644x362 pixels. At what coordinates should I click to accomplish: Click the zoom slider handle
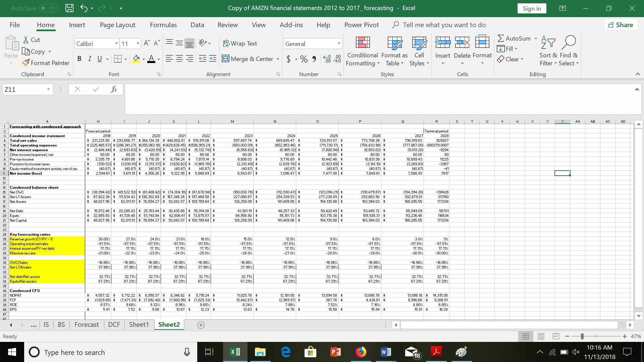tap(582, 336)
